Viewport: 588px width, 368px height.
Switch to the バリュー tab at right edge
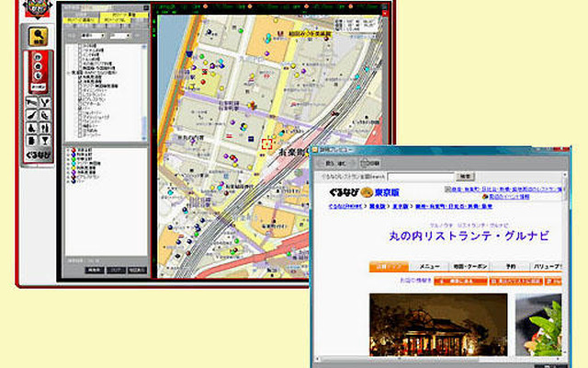point(547,267)
